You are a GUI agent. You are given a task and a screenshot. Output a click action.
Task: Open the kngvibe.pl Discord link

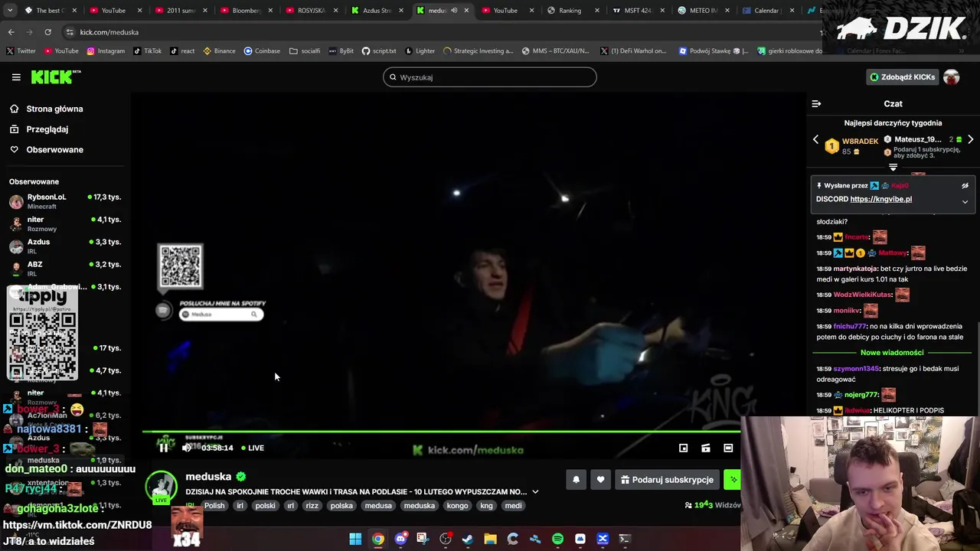[880, 199]
